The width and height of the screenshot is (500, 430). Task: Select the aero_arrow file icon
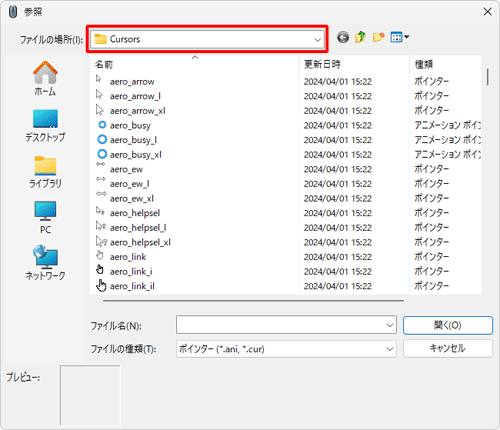point(99,79)
